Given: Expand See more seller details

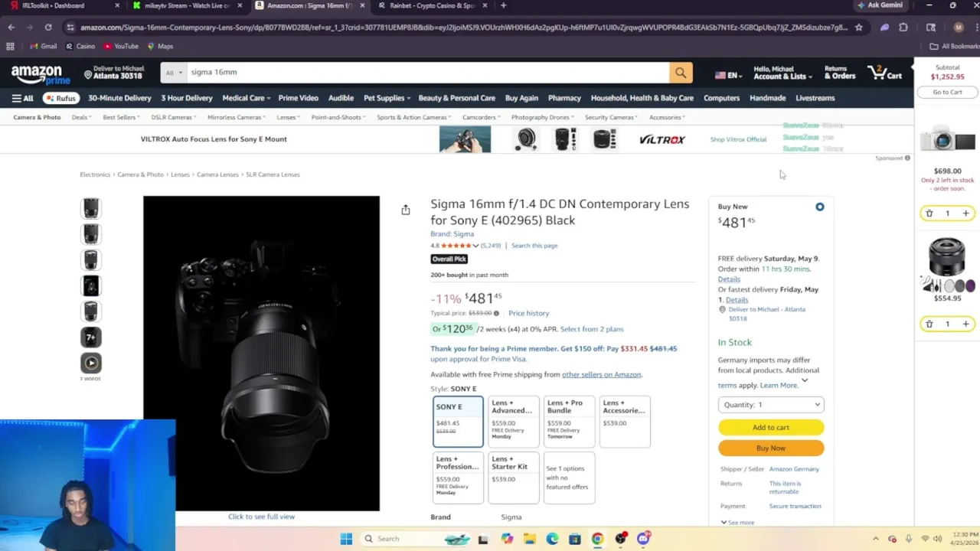Looking at the screenshot, I should click(737, 523).
